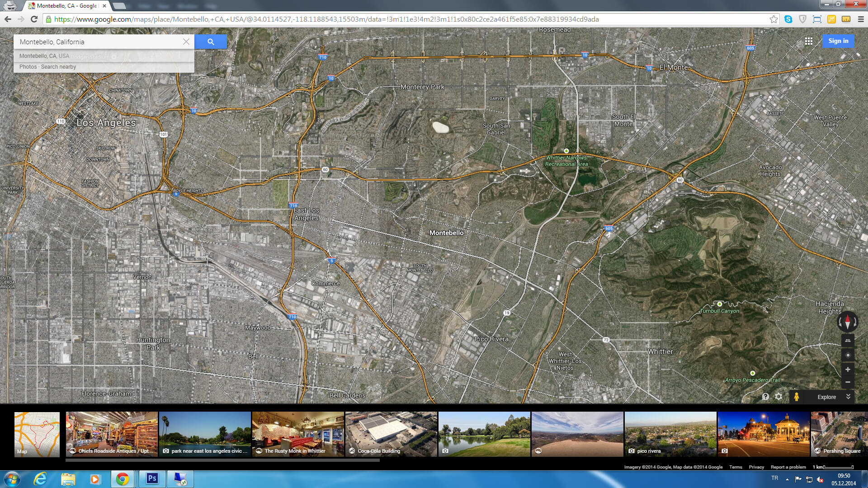Toggle the tilt view button
This screenshot has width=868, height=488.
[848, 341]
